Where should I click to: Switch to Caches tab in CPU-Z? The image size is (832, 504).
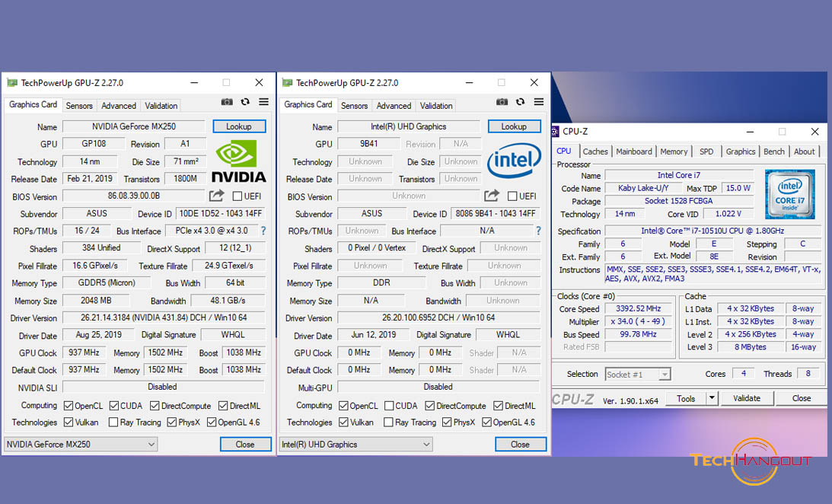point(595,152)
